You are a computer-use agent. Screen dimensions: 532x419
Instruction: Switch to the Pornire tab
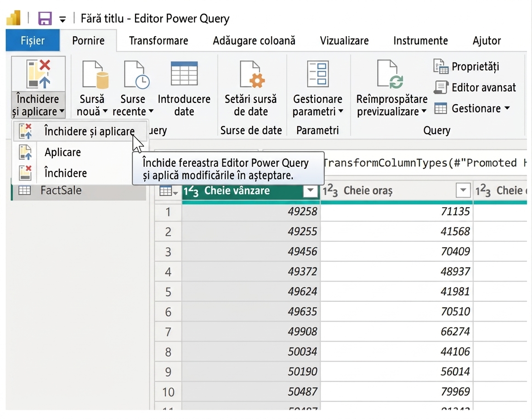(x=88, y=40)
